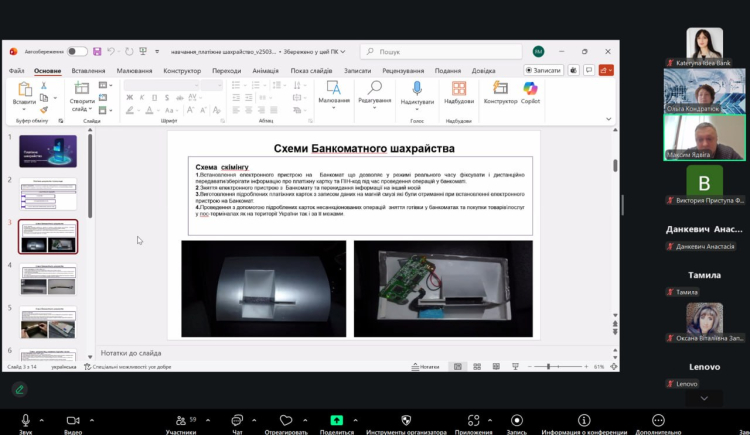Click Поделиться green share screen icon
Screen dimensions: 750x435
point(337,421)
